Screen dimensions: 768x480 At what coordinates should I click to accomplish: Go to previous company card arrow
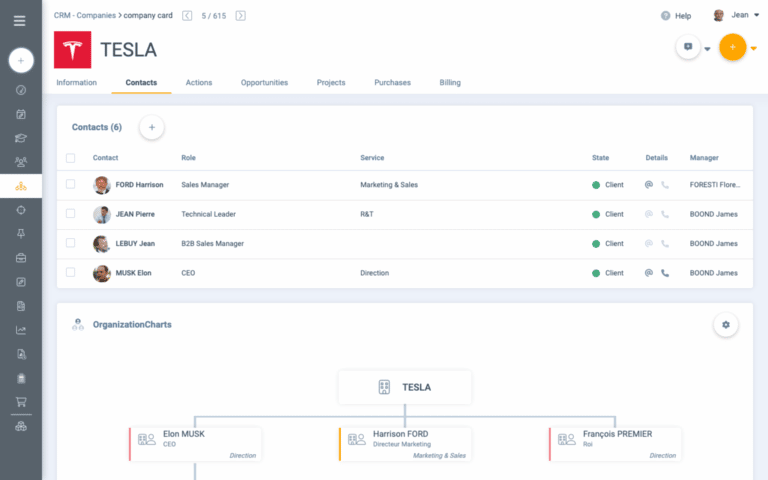[187, 16]
